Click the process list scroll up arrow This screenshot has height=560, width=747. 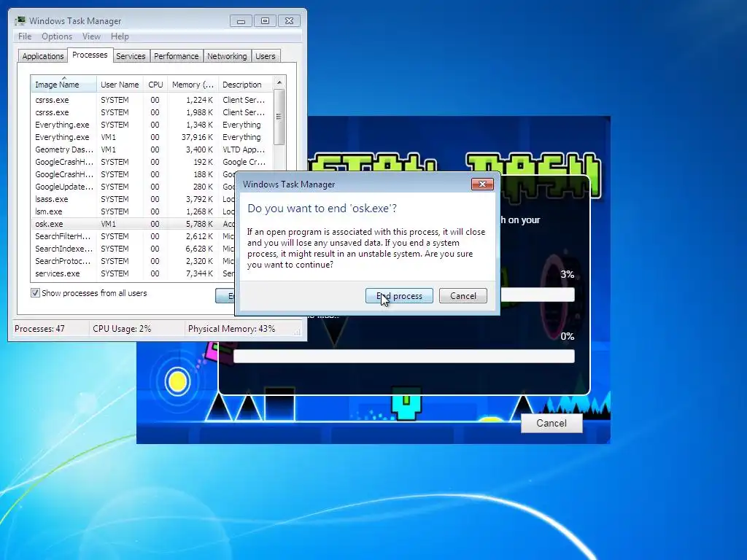pyautogui.click(x=279, y=82)
